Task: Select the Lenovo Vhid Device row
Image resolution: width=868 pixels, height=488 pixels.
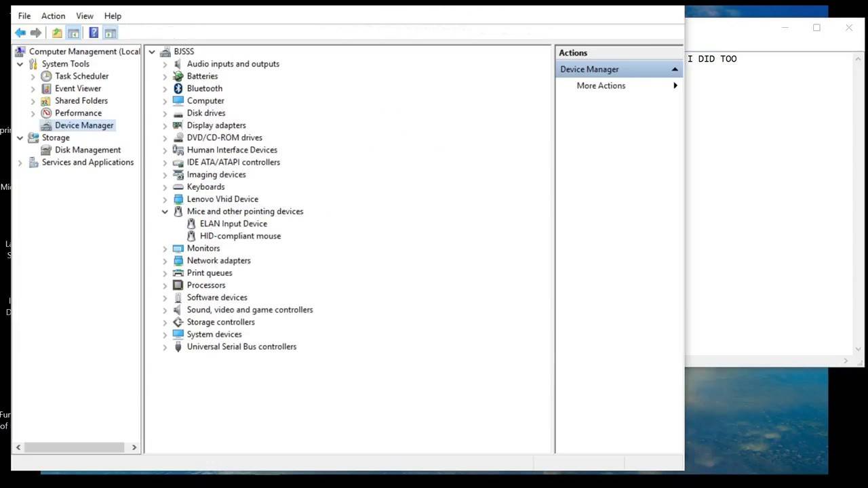Action: coord(222,199)
